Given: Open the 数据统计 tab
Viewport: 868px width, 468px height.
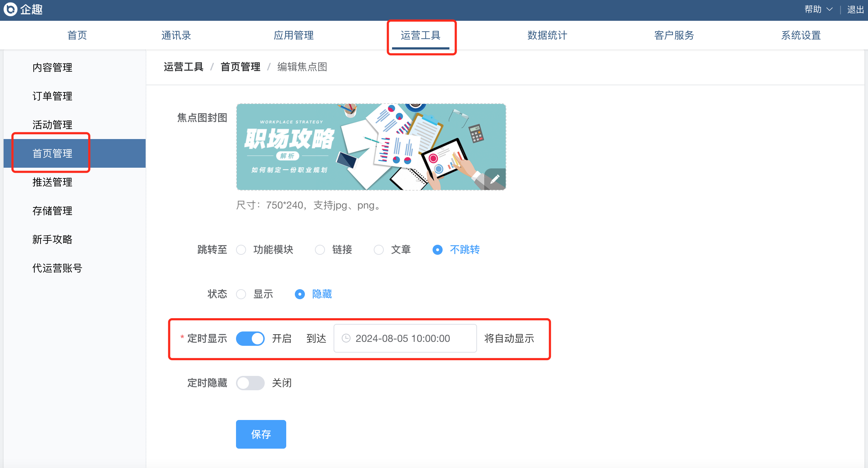Looking at the screenshot, I should (547, 35).
